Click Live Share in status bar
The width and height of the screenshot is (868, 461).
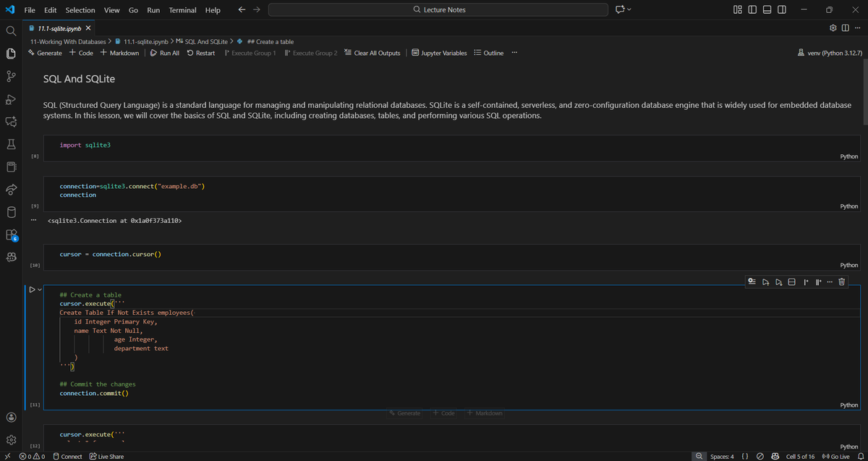click(106, 457)
